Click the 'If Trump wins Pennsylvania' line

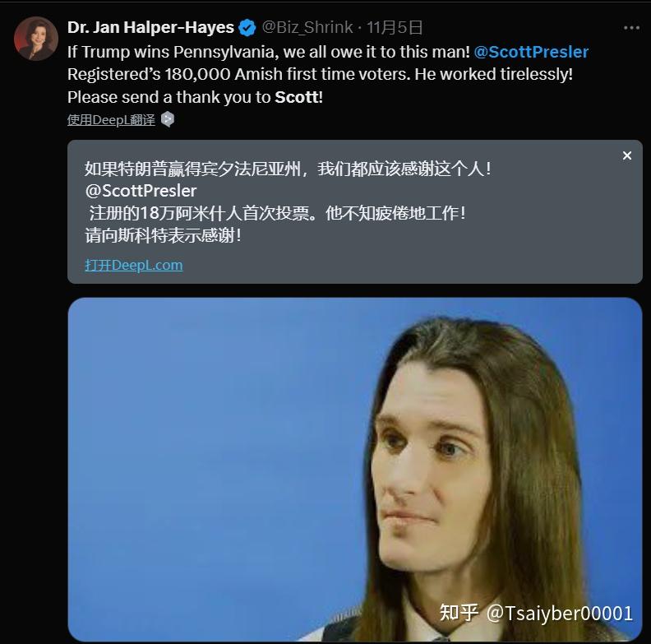click(269, 52)
